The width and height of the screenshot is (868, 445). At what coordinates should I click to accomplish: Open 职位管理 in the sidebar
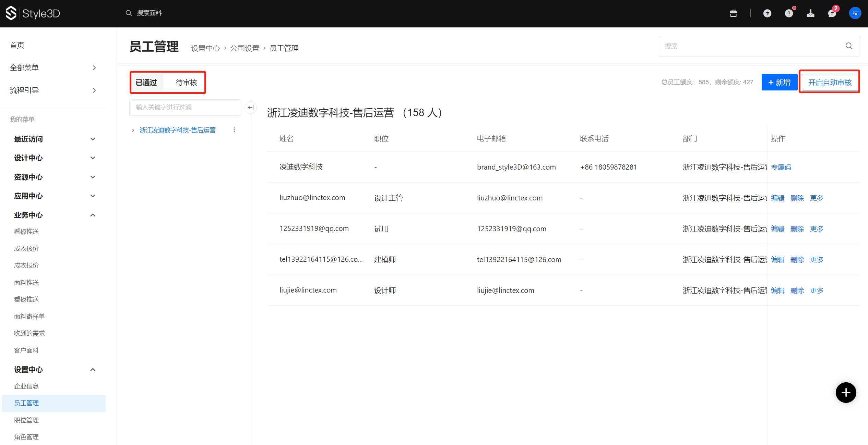coord(26,420)
